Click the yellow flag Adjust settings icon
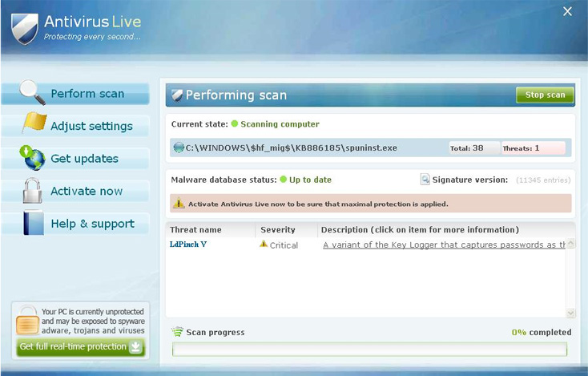Screen dimensions: 588x376 pos(34,123)
